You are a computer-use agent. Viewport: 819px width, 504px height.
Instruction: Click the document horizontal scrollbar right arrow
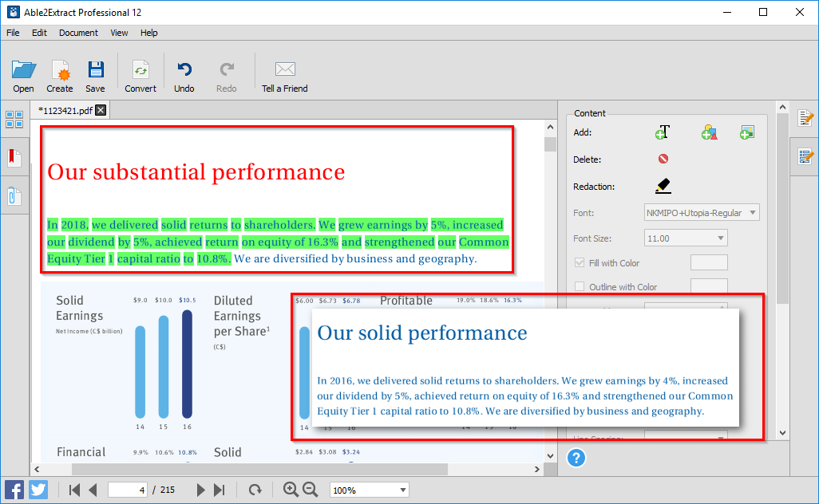[537, 469]
